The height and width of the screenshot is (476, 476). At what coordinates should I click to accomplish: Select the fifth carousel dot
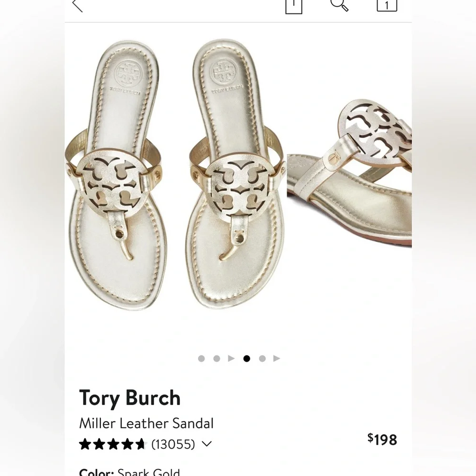[262, 358]
